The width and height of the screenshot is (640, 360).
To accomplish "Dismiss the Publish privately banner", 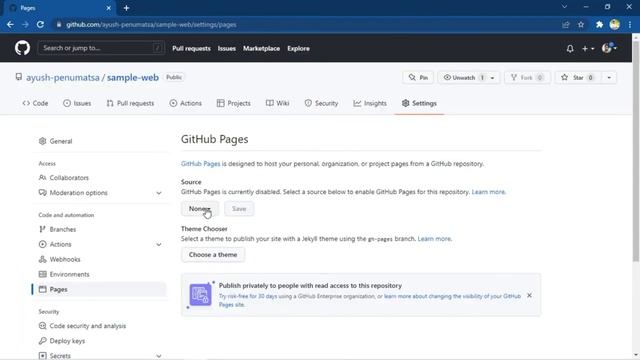I will [x=529, y=295].
